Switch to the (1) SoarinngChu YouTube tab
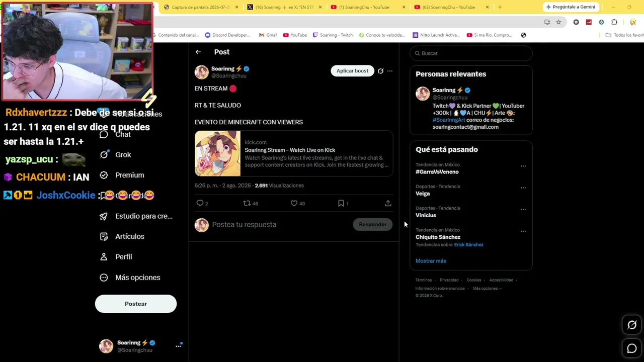The image size is (644, 362). 366,7
